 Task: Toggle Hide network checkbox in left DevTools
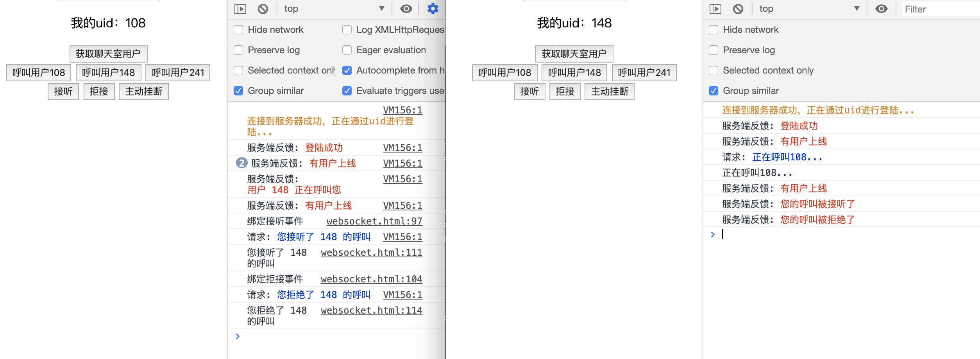coord(238,30)
